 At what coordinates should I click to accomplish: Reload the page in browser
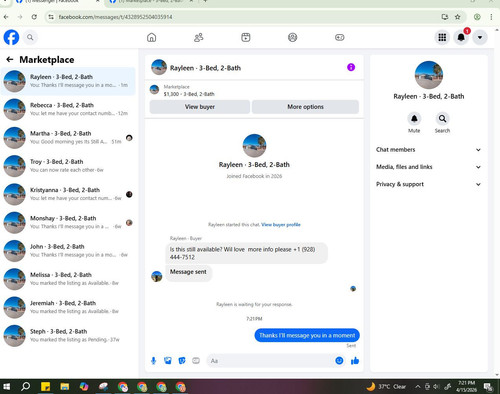tap(34, 17)
